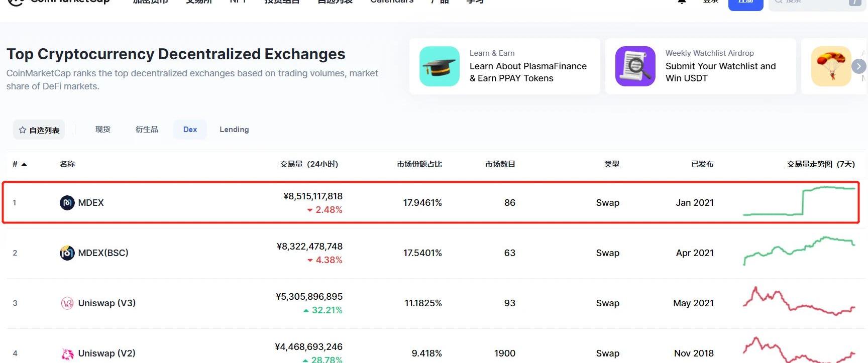Click the Weekly Watchlist Airdrop document icon
Viewport: 868px width, 363px height.
point(635,66)
